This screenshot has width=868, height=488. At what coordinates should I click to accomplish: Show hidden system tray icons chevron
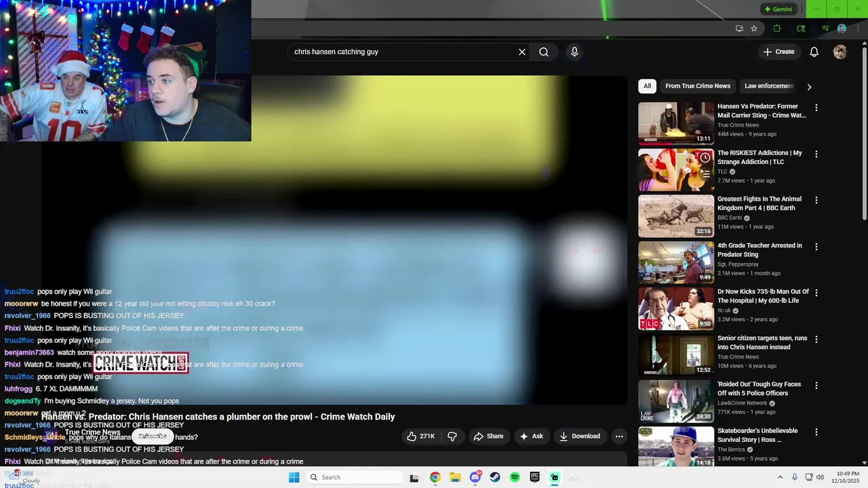pos(780,477)
